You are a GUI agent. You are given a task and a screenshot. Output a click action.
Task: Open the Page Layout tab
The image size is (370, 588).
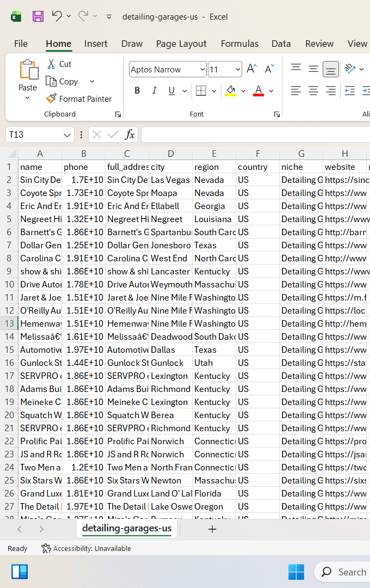[x=181, y=44]
